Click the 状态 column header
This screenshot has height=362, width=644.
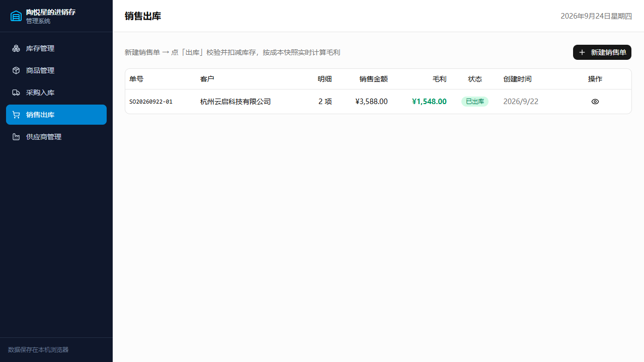pyautogui.click(x=475, y=79)
